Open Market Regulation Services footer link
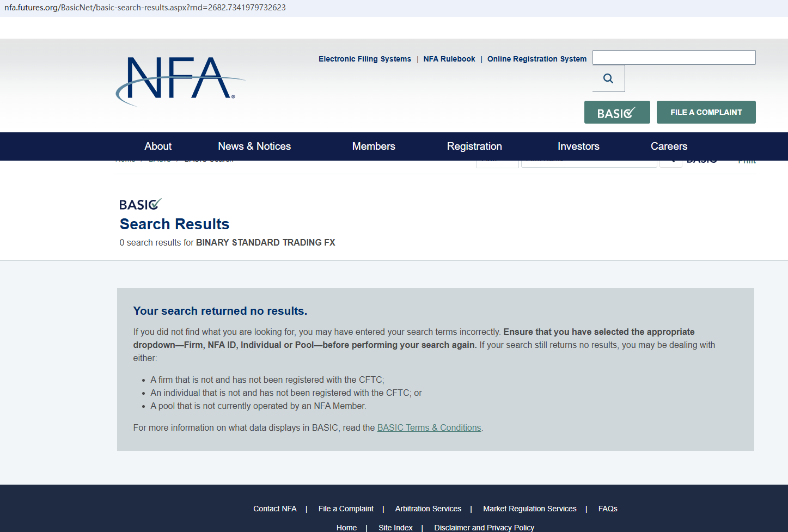The height and width of the screenshot is (532, 788). 529,509
